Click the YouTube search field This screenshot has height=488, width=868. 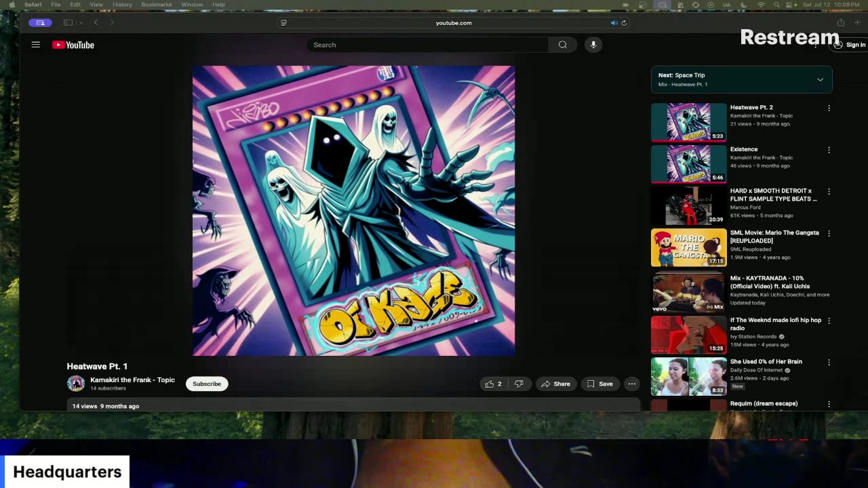tap(427, 45)
